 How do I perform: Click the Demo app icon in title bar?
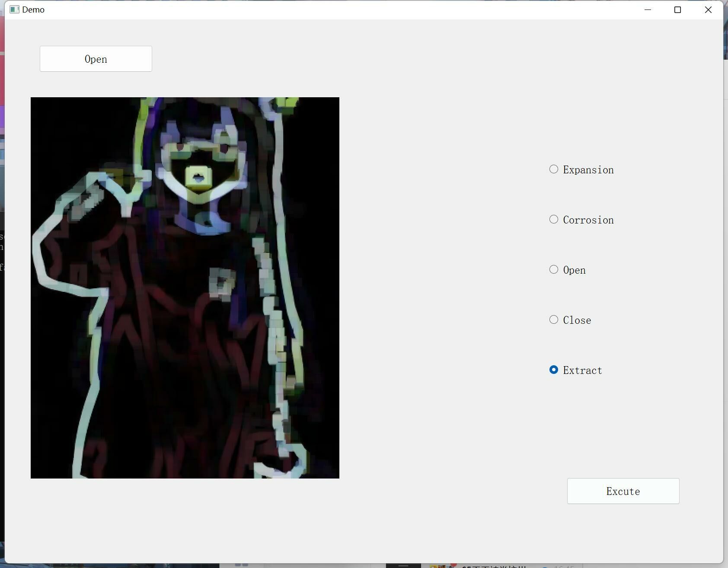click(x=14, y=10)
